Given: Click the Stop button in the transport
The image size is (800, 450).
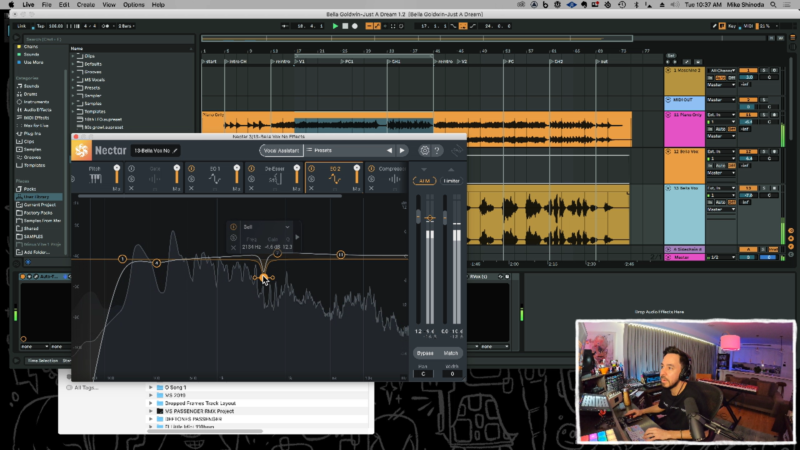Looking at the screenshot, I should tap(347, 25).
